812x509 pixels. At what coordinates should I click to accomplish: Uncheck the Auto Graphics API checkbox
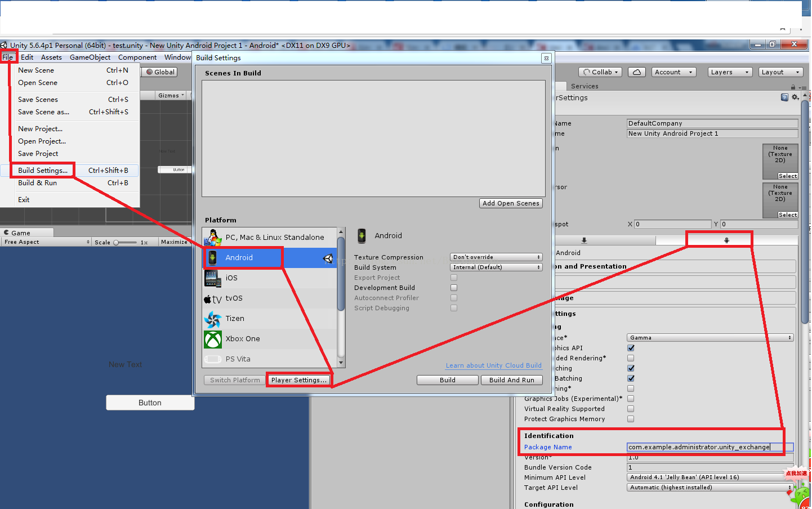pyautogui.click(x=631, y=348)
